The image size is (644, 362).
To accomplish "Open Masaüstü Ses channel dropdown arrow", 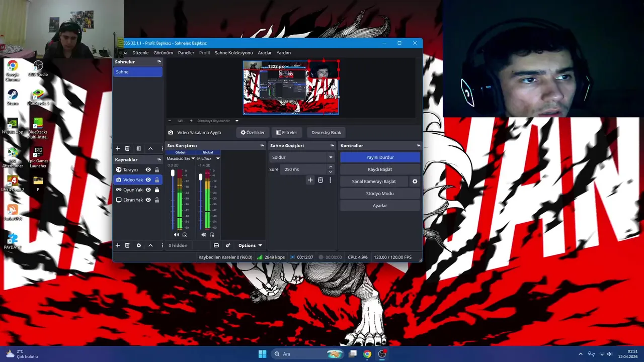I will coord(193,159).
